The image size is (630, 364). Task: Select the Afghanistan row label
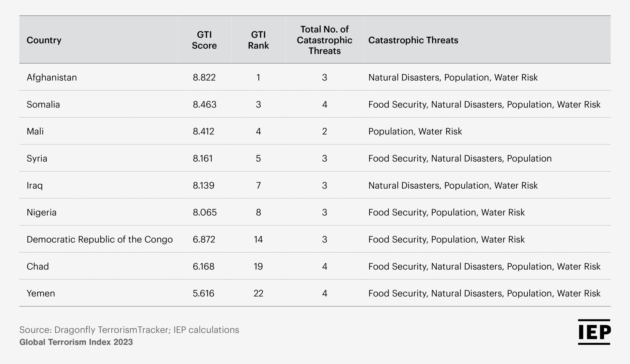click(52, 77)
